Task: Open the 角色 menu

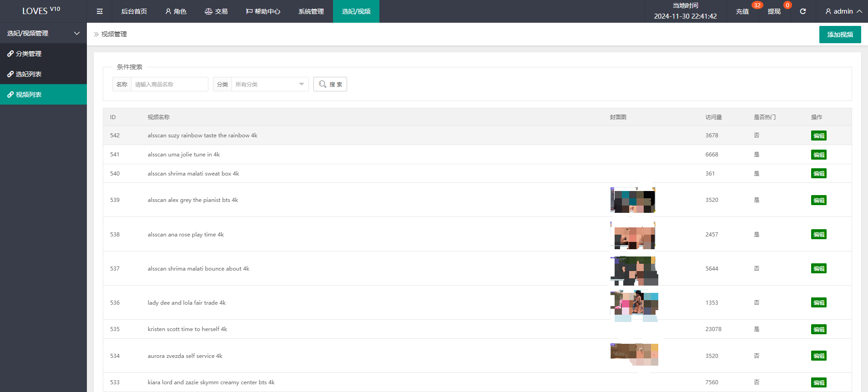Action: 176,11
